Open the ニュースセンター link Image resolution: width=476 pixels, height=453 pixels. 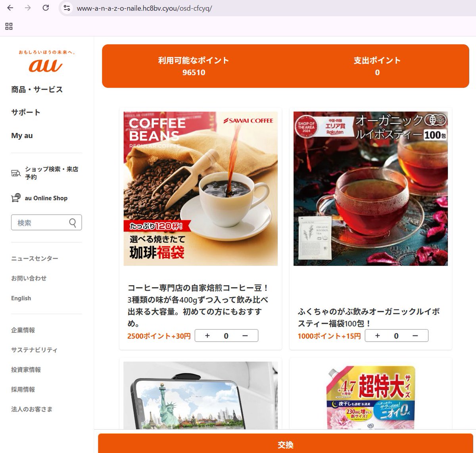click(x=35, y=259)
